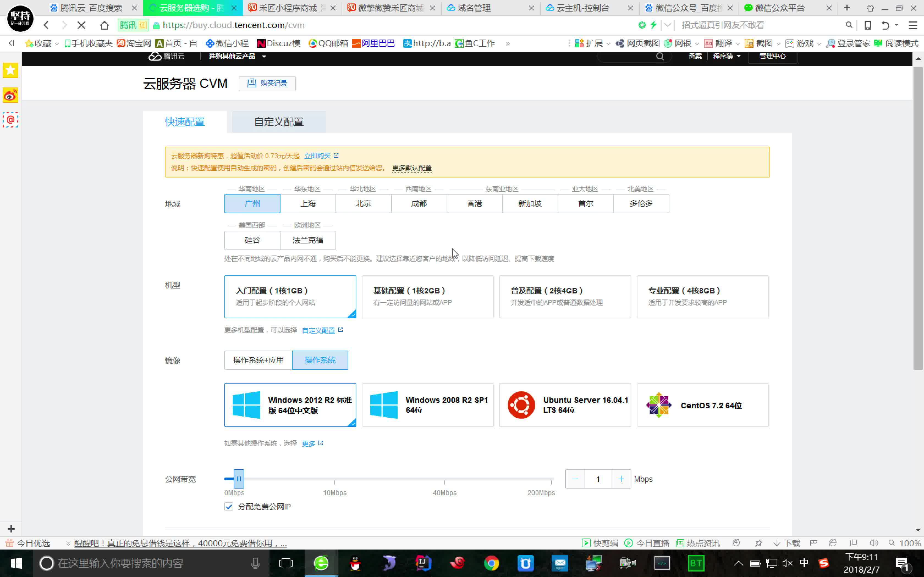Screen dimensions: 924x577
Task: Click the bandwidth slider handle
Action: tap(239, 479)
